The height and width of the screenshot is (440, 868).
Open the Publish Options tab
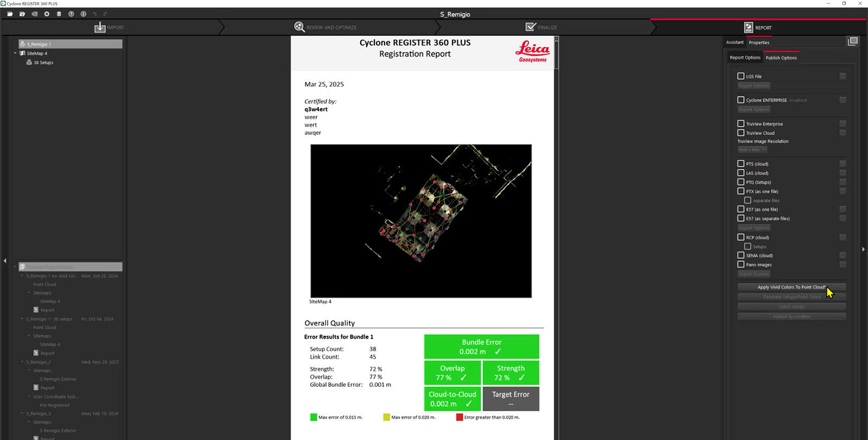point(781,58)
